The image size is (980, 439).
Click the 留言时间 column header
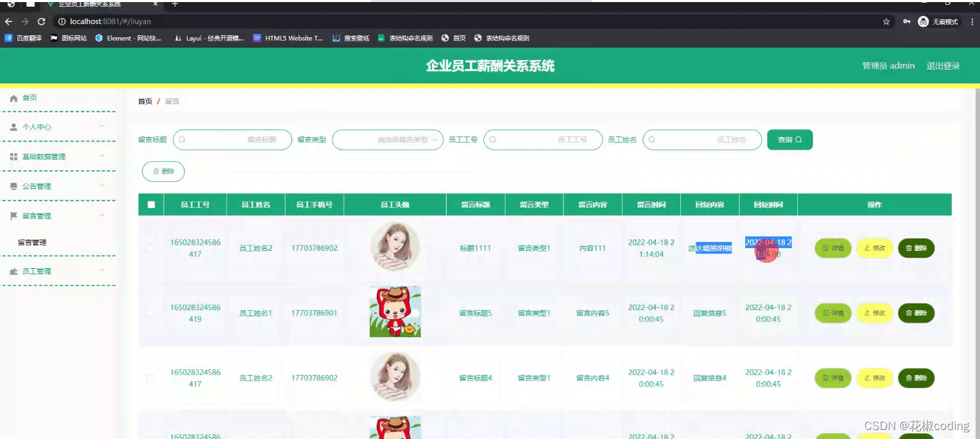pyautogui.click(x=651, y=205)
